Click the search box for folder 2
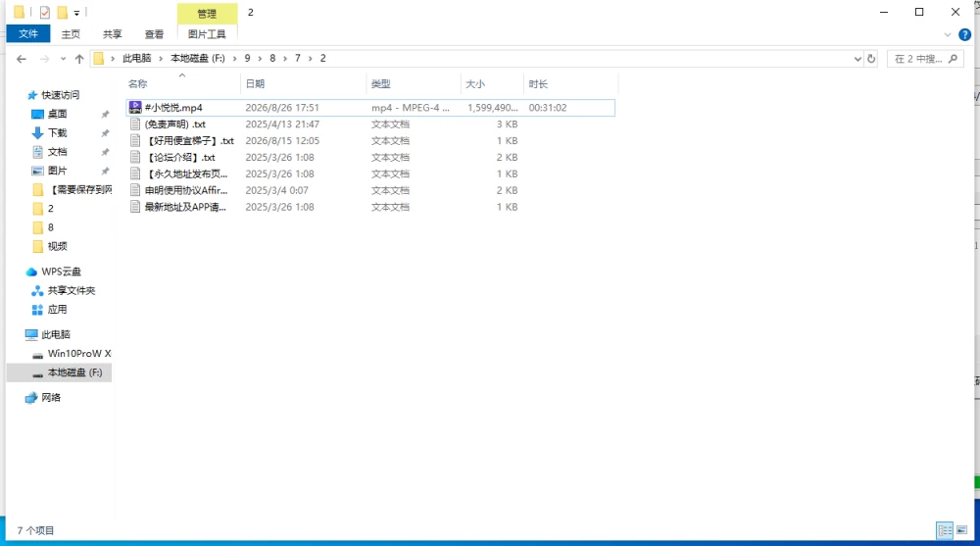The height and width of the screenshot is (546, 980). pos(925,59)
